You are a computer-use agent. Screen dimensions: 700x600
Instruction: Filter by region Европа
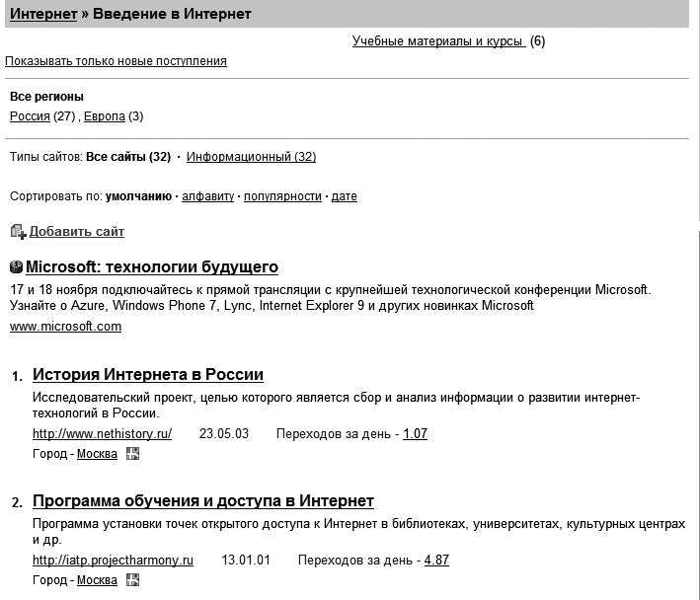(x=105, y=116)
